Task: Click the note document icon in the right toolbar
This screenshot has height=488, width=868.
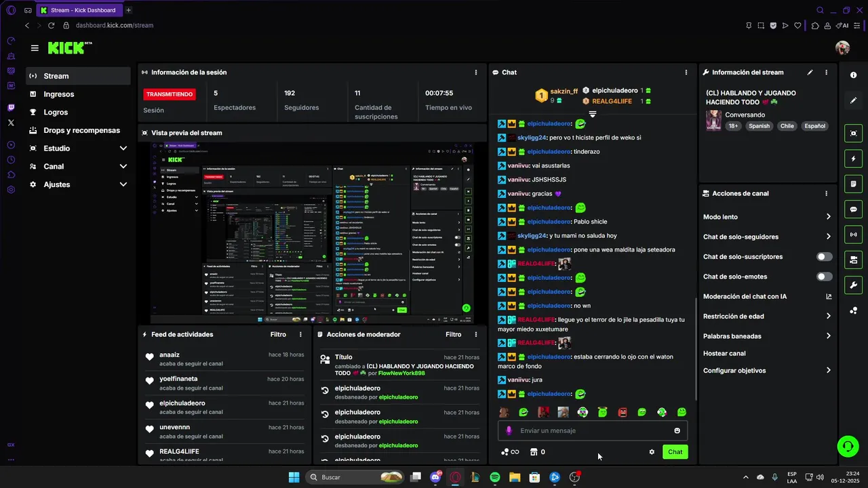Action: [x=853, y=184]
